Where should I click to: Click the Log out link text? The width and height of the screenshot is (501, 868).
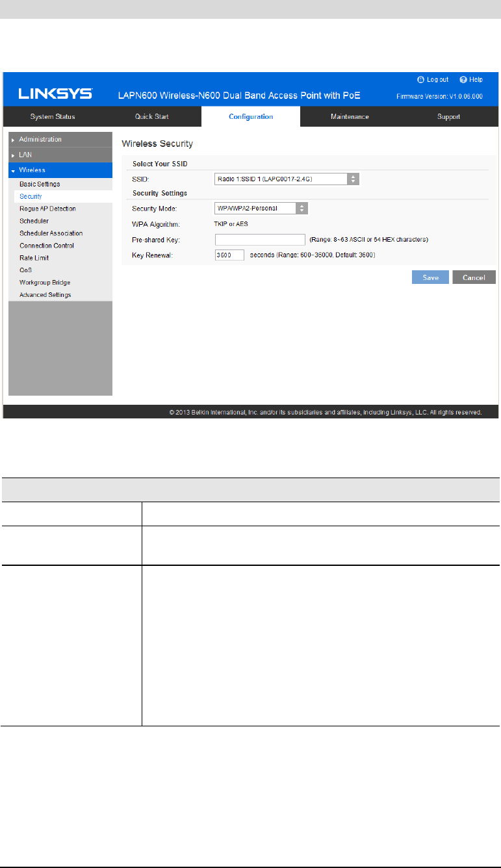437,79
